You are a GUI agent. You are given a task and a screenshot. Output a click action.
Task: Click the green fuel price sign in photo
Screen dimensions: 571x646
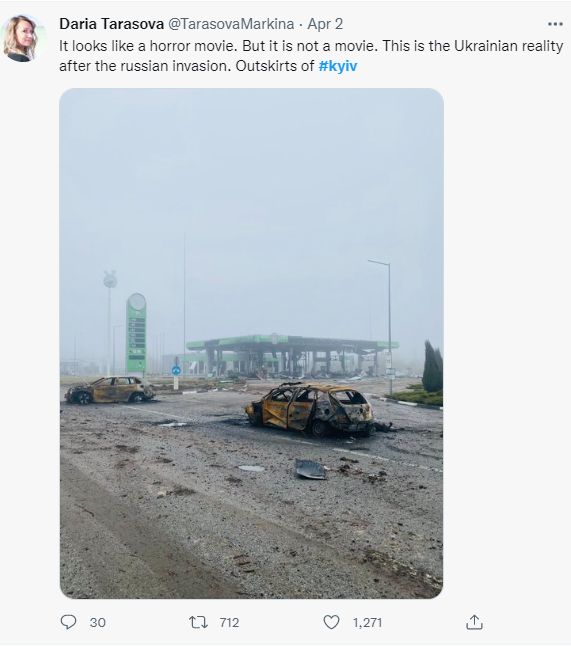[x=136, y=334]
